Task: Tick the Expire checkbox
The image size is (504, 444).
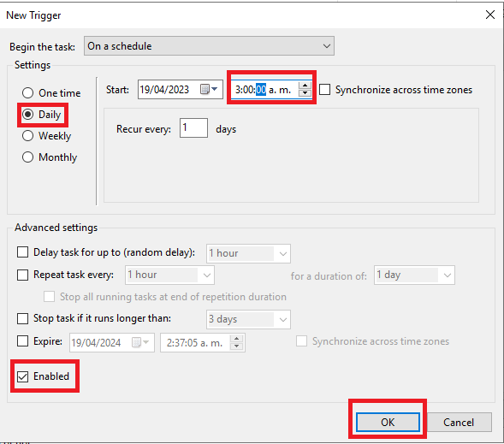Action: pos(22,341)
